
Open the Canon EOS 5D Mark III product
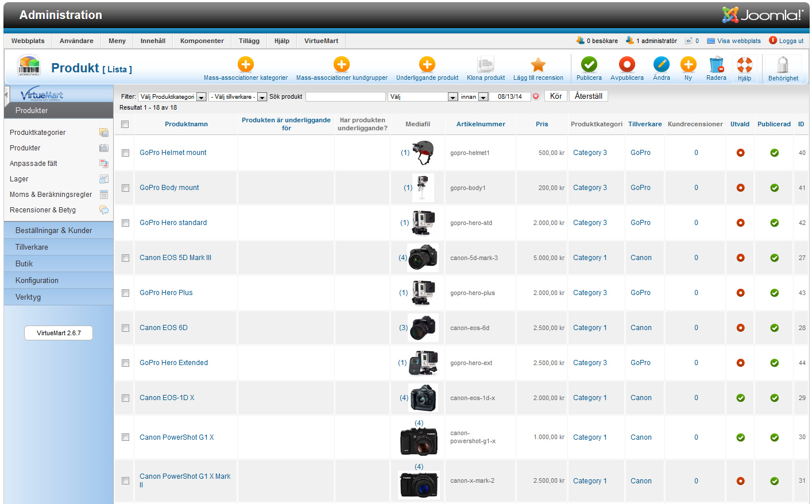click(x=175, y=258)
